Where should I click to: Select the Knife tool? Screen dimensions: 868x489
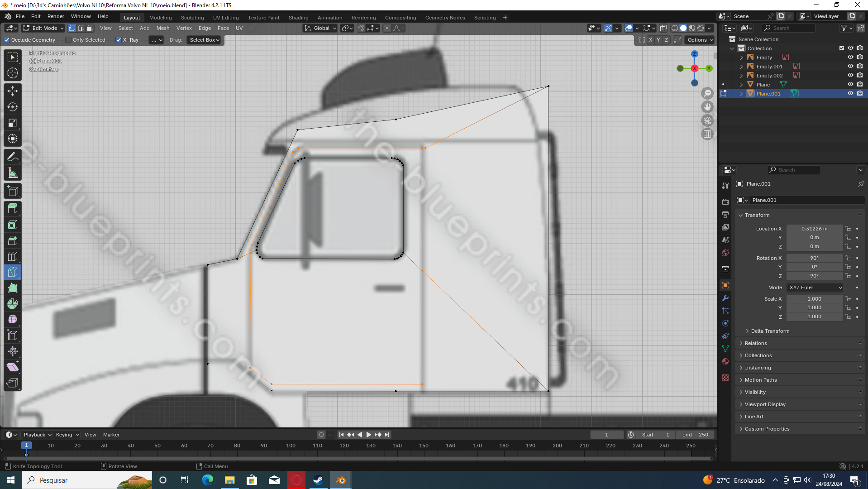coord(13,272)
